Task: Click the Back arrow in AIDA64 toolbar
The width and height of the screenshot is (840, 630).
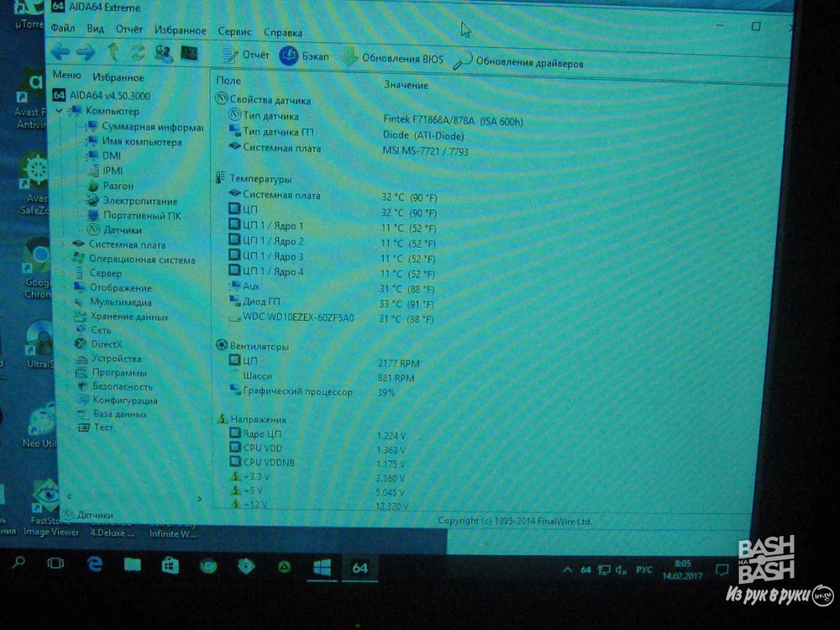Action: point(60,52)
